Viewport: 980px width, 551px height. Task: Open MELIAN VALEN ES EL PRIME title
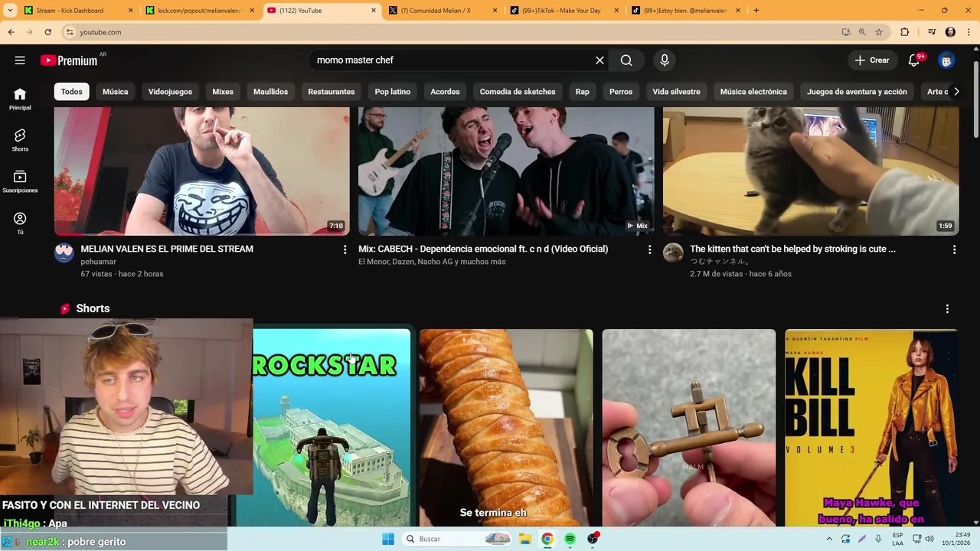click(x=167, y=249)
